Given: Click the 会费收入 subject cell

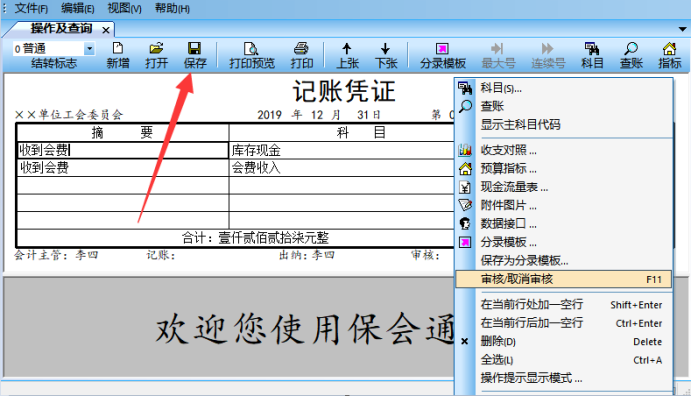Looking at the screenshot, I should tap(342, 168).
